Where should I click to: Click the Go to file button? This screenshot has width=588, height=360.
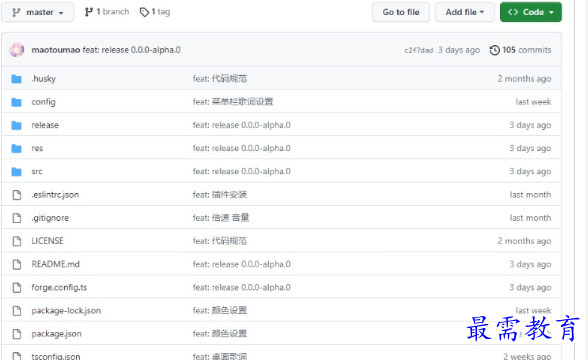coord(401,12)
